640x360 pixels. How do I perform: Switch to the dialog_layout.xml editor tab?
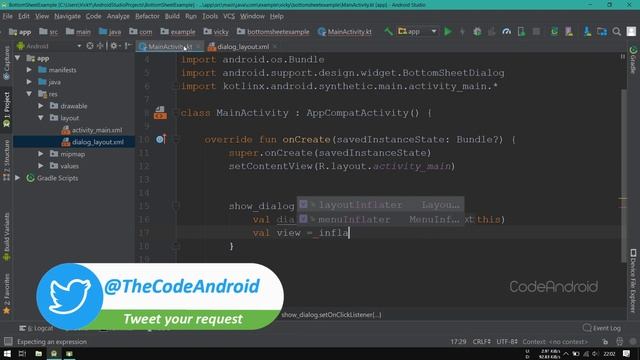pos(243,47)
